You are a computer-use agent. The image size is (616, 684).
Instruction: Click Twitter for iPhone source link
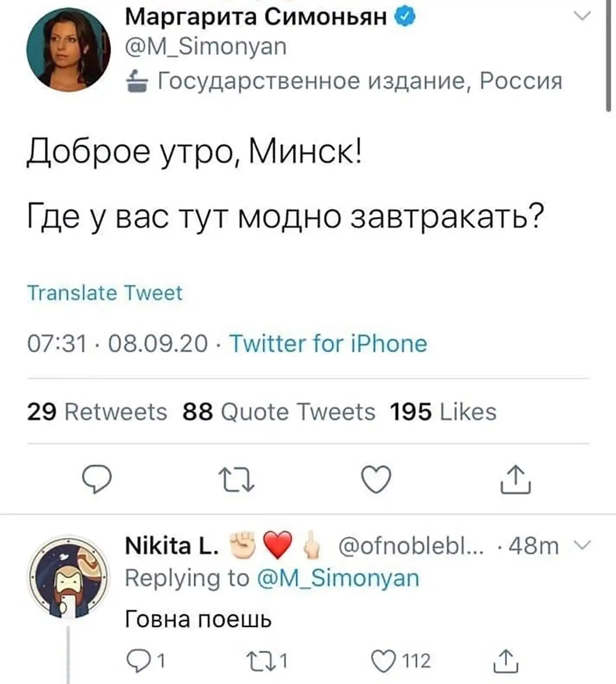point(328,343)
